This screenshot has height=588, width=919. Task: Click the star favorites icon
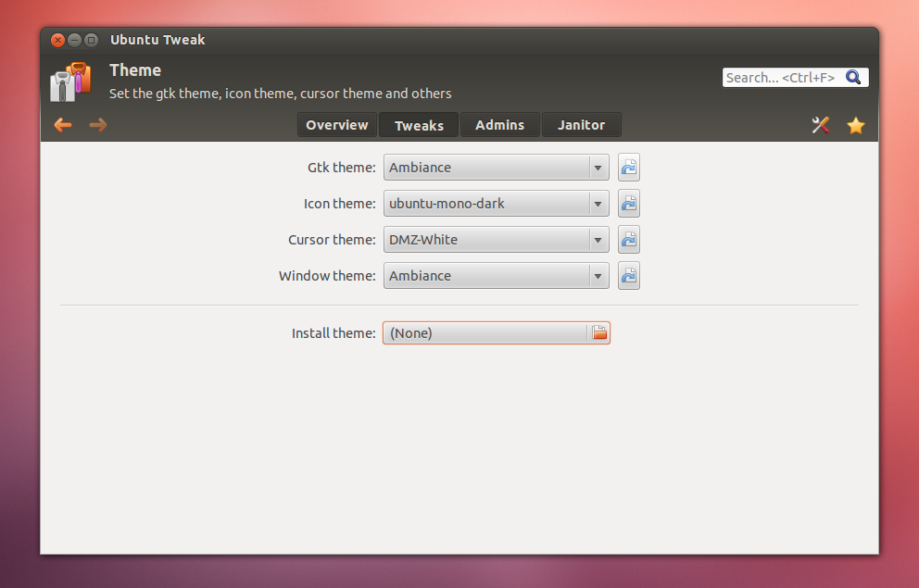point(855,125)
